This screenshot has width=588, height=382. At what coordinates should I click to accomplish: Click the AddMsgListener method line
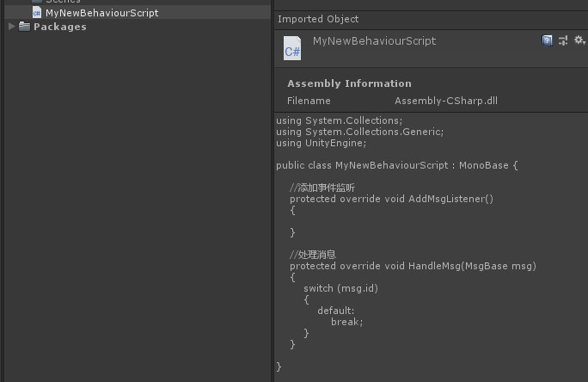pos(391,199)
